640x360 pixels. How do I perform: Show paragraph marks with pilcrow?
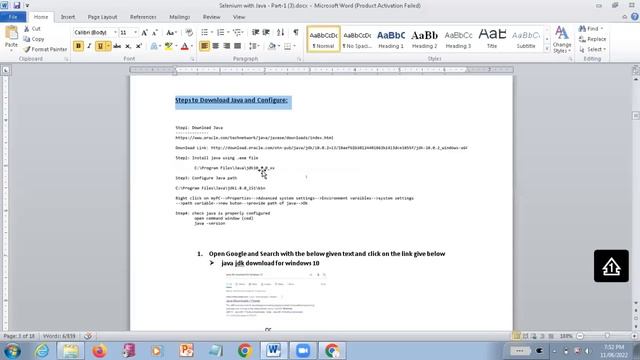coord(296,32)
